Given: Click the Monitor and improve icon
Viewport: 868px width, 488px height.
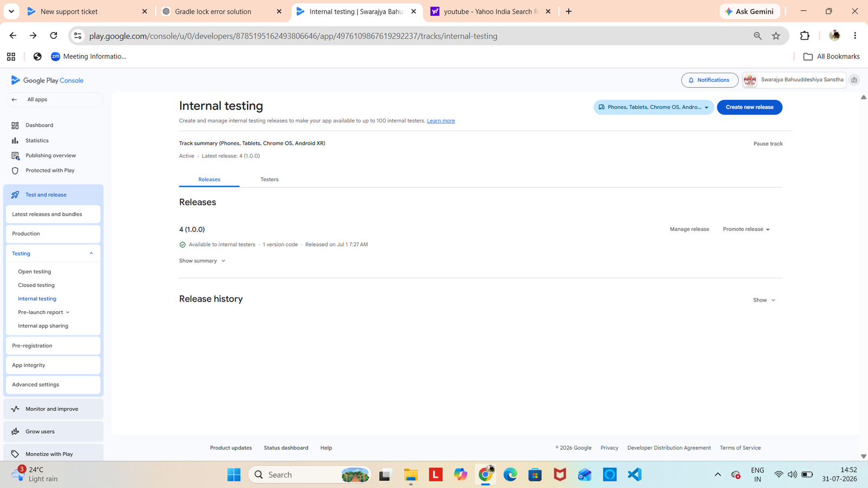Looking at the screenshot, I should [x=15, y=409].
